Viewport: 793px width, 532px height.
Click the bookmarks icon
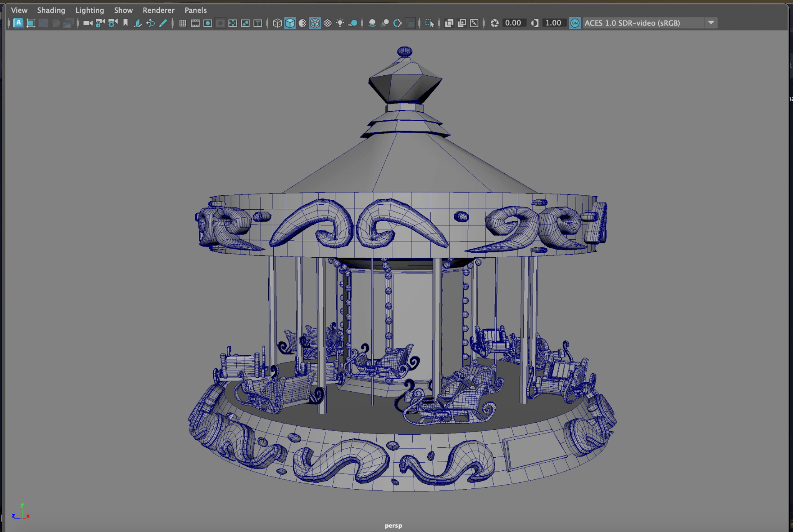tap(126, 23)
